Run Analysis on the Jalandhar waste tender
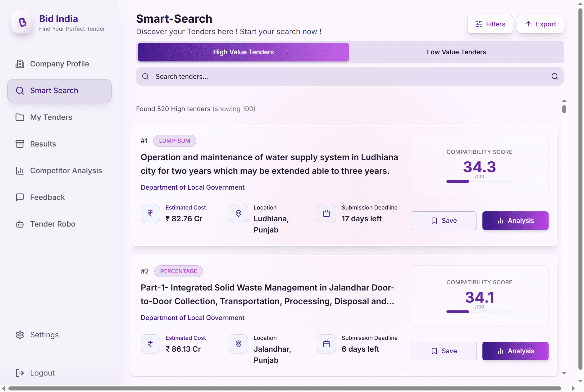The height and width of the screenshot is (392, 584). [x=515, y=351]
